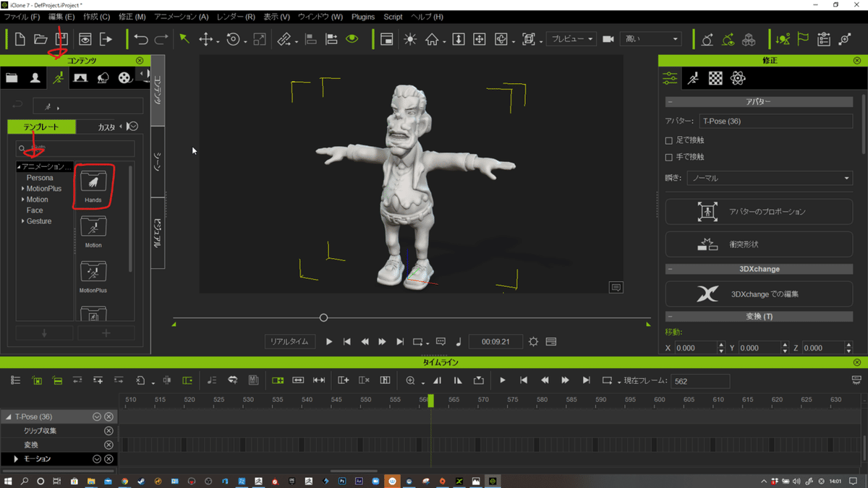Open a project with the folder icon
868x488 pixels.
coord(41,39)
